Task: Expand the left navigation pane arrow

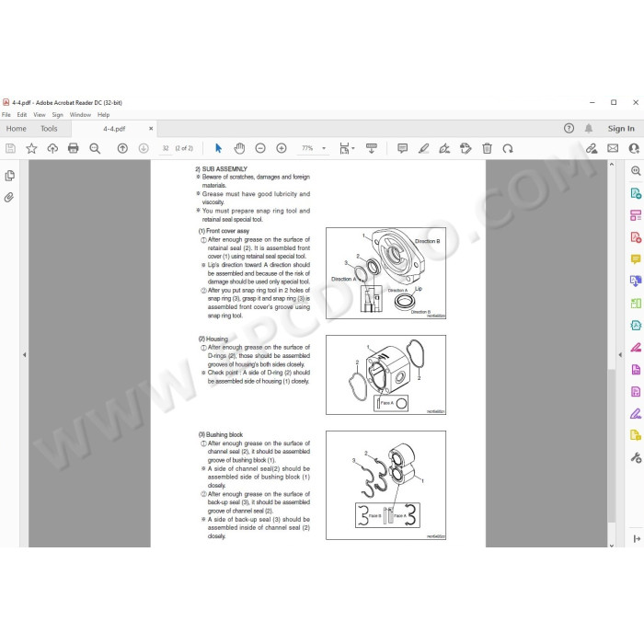Action: click(24, 354)
